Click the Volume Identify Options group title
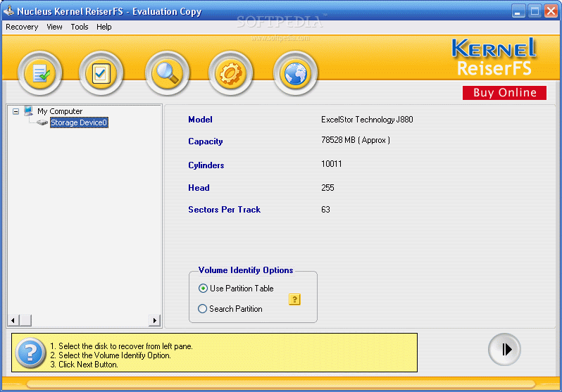 (246, 270)
